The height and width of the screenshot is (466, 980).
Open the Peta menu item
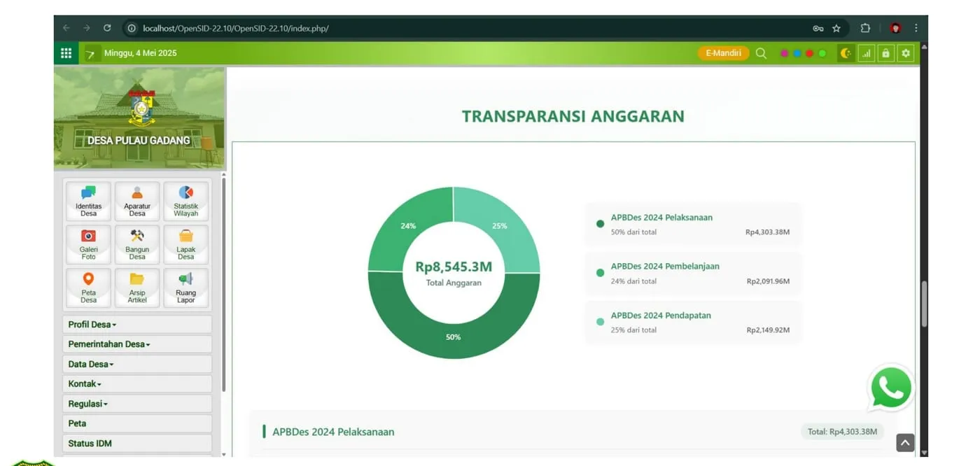[x=137, y=423]
